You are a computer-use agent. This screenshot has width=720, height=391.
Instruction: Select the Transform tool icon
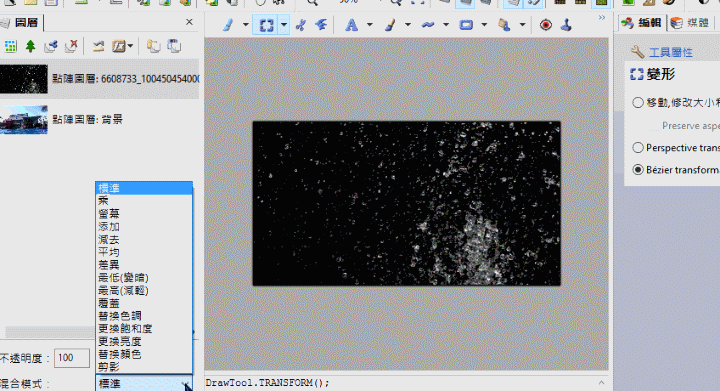coord(266,25)
